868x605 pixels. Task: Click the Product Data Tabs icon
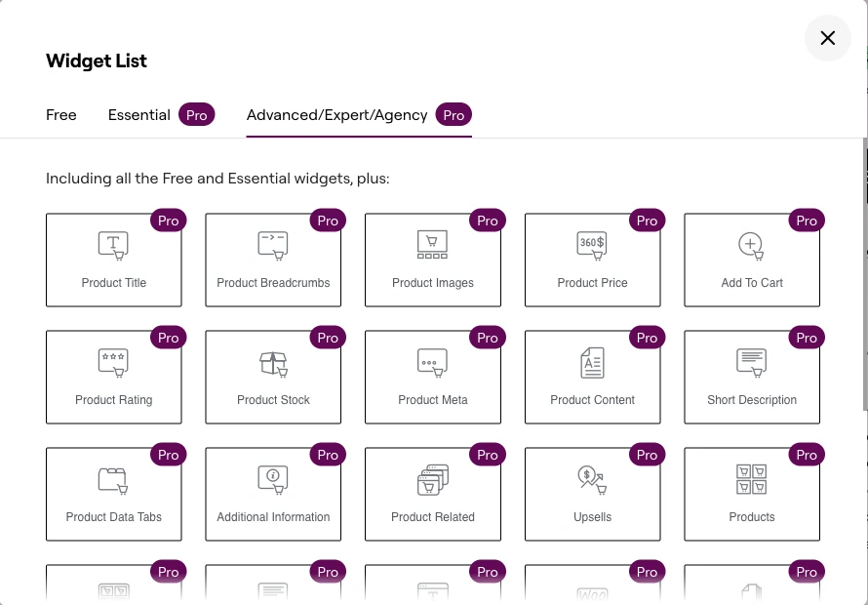(x=114, y=480)
